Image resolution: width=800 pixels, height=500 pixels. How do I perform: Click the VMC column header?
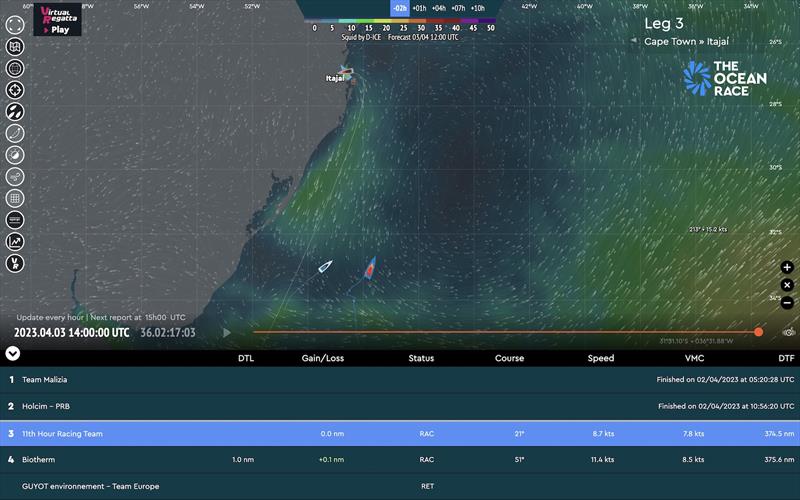point(694,358)
